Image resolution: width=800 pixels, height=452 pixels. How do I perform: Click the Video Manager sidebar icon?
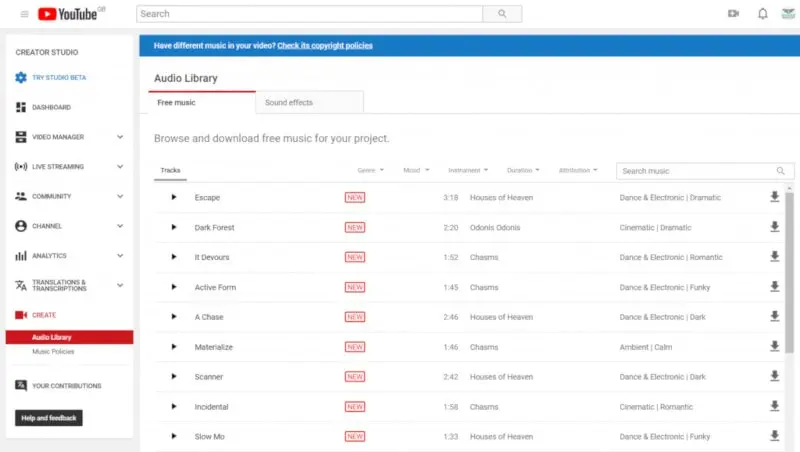click(x=20, y=137)
